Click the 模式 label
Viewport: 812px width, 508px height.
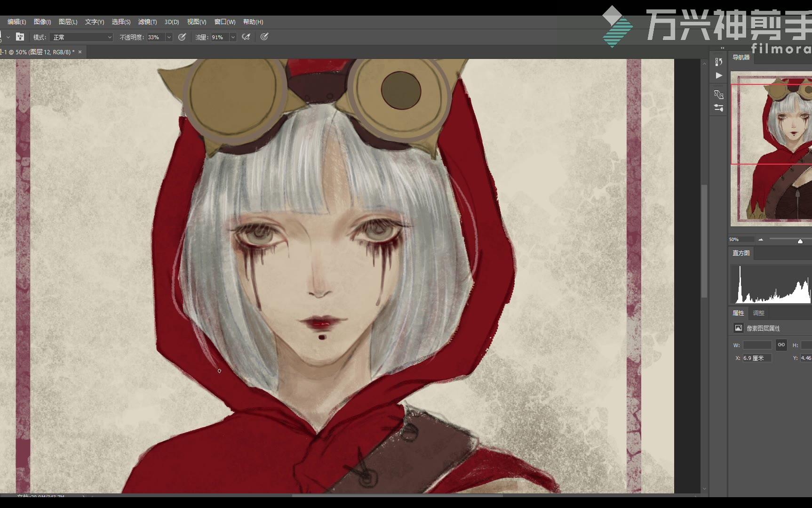click(x=40, y=37)
